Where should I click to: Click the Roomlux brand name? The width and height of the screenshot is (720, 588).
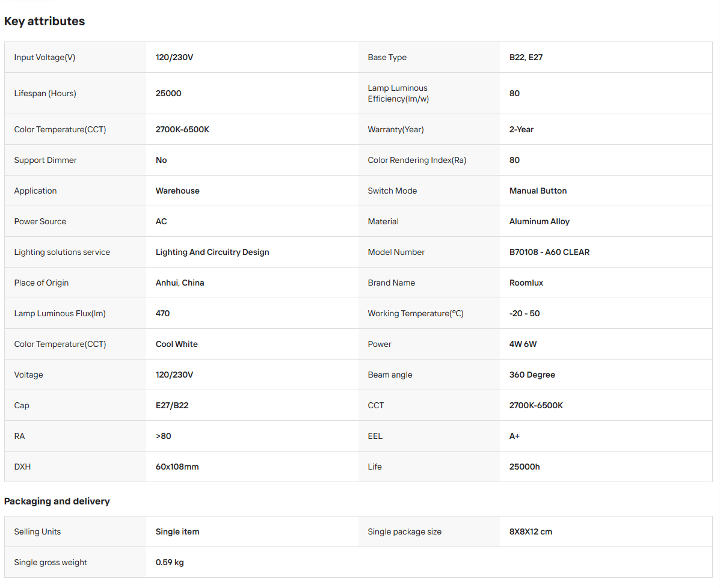pos(526,283)
